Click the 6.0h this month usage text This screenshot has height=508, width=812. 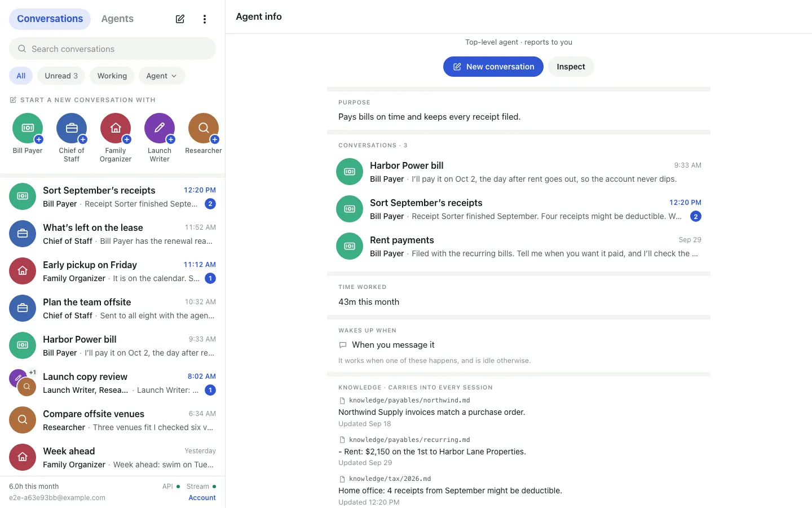pos(34,487)
